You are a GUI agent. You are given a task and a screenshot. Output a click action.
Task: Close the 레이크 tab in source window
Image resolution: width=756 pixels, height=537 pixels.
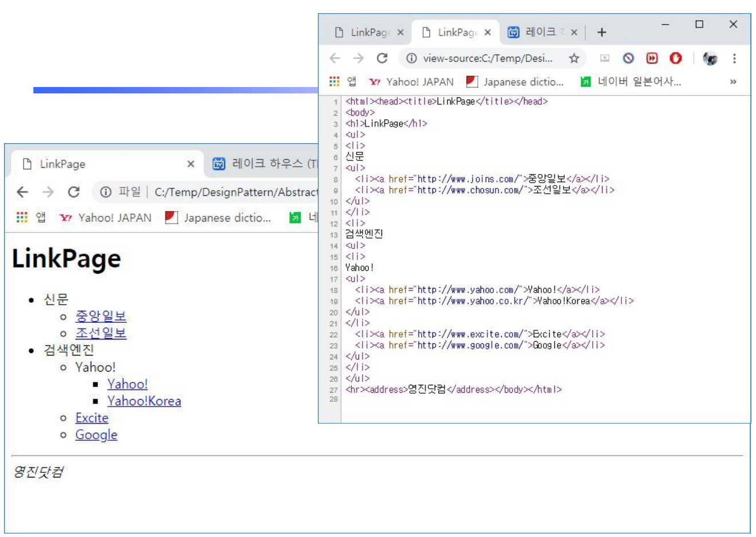tap(574, 33)
